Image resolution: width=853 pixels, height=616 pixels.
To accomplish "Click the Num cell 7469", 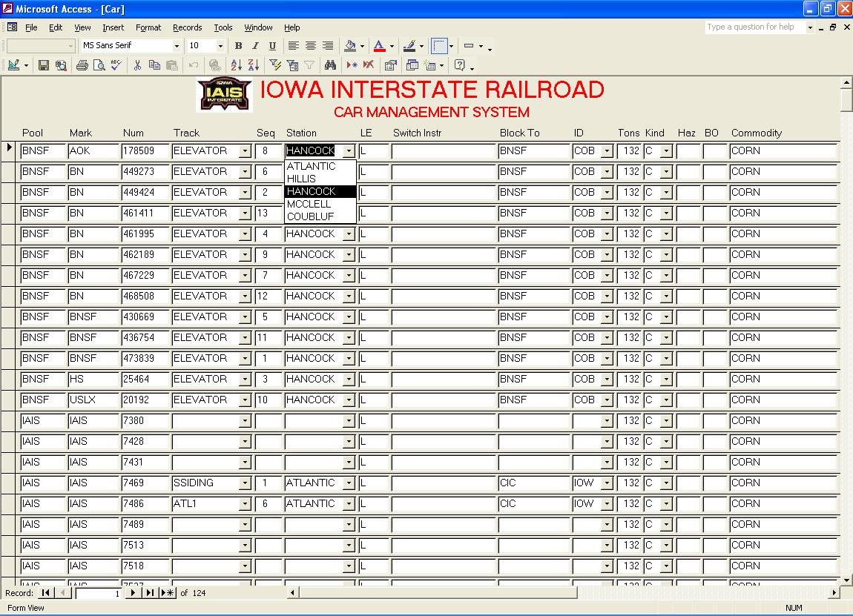I will click(x=145, y=483).
